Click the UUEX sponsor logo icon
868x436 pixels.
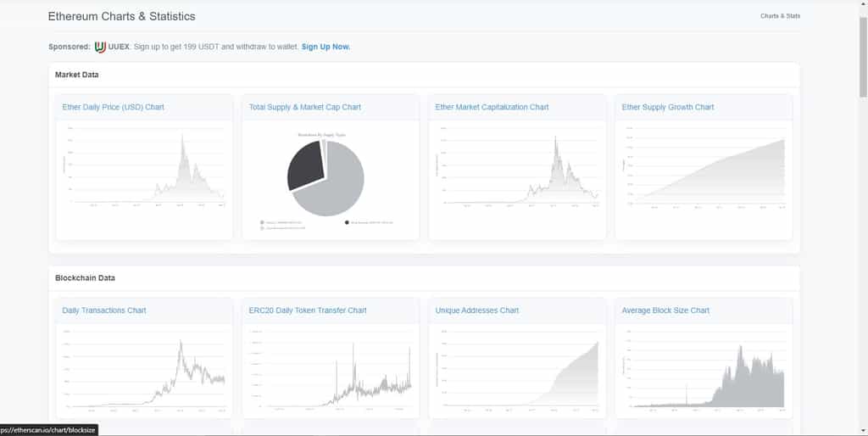point(100,48)
